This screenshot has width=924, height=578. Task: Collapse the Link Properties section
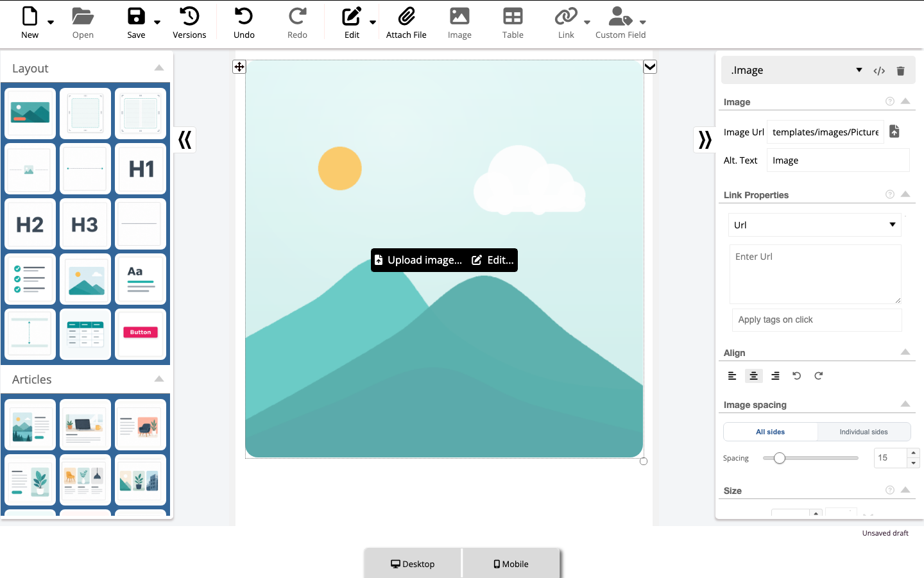point(905,194)
